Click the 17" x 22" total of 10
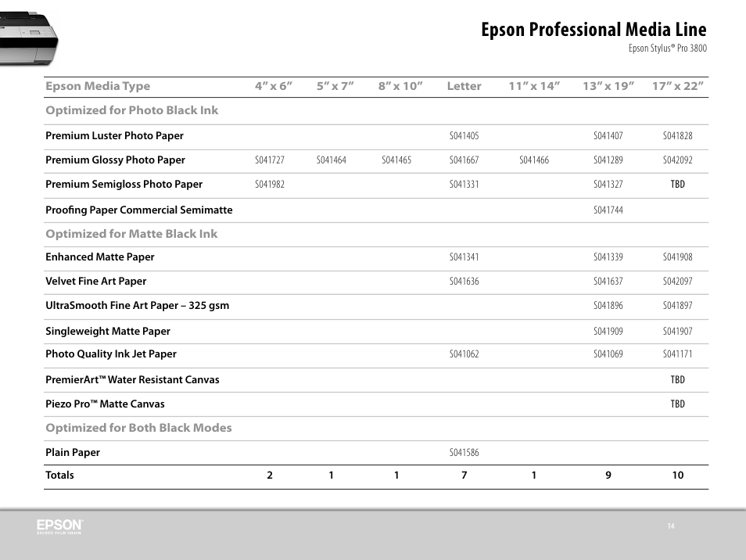The width and height of the screenshot is (746, 560). point(677,475)
